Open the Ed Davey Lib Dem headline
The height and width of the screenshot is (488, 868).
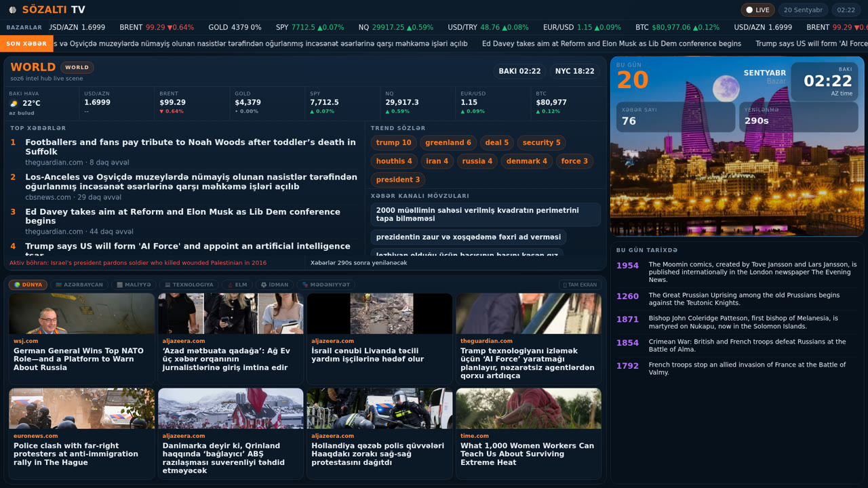[182, 216]
